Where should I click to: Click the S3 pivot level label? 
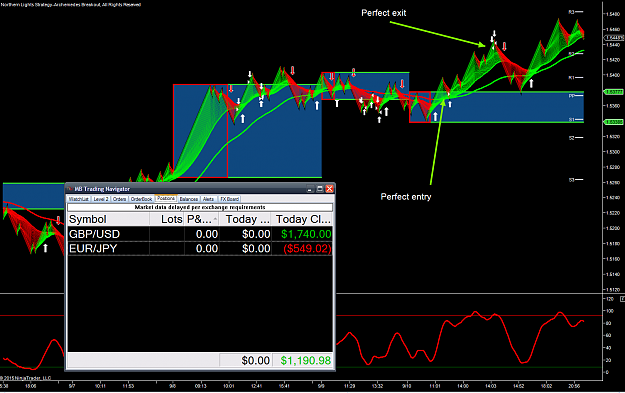[x=571, y=180]
